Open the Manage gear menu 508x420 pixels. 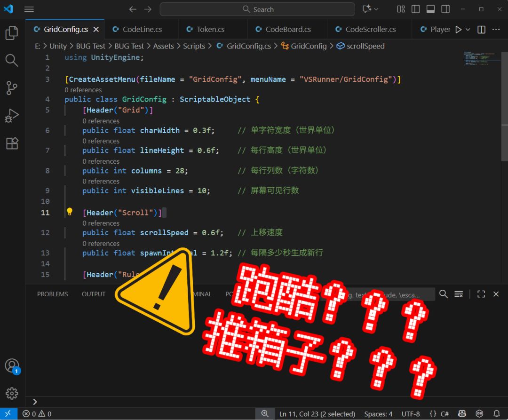tap(12, 394)
